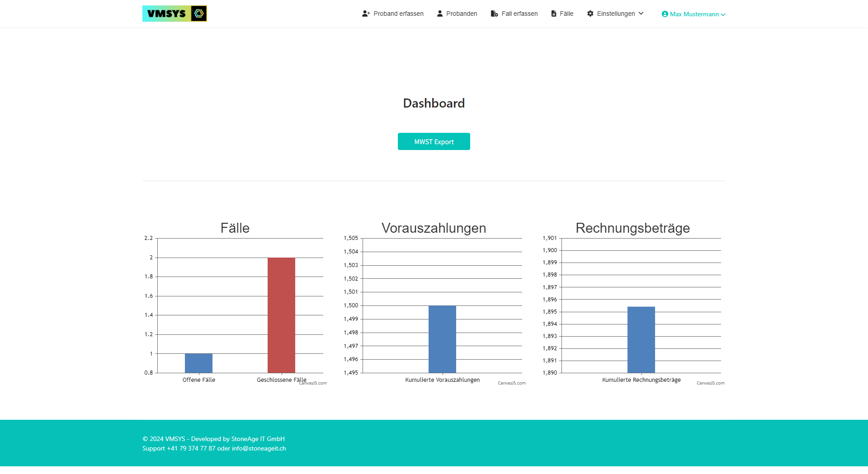Open the Fälle chart CanvasJS.com link
The image size is (868, 474).
[313, 383]
